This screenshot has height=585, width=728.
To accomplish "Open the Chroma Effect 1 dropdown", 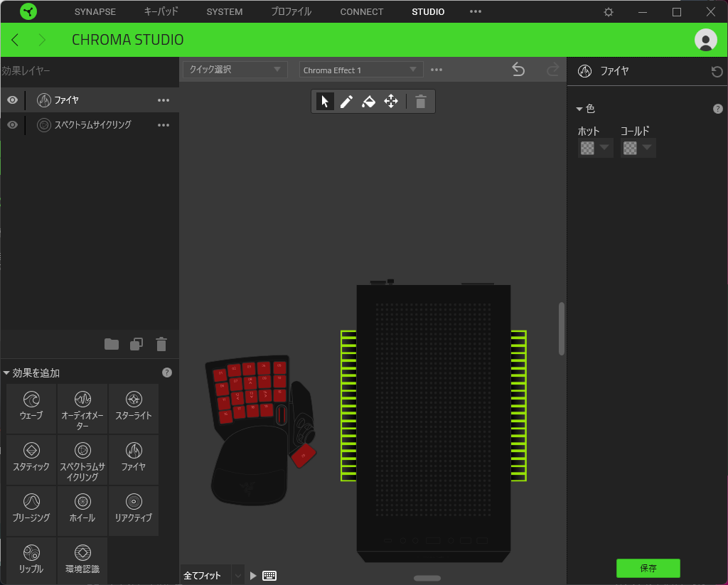I will (x=360, y=70).
